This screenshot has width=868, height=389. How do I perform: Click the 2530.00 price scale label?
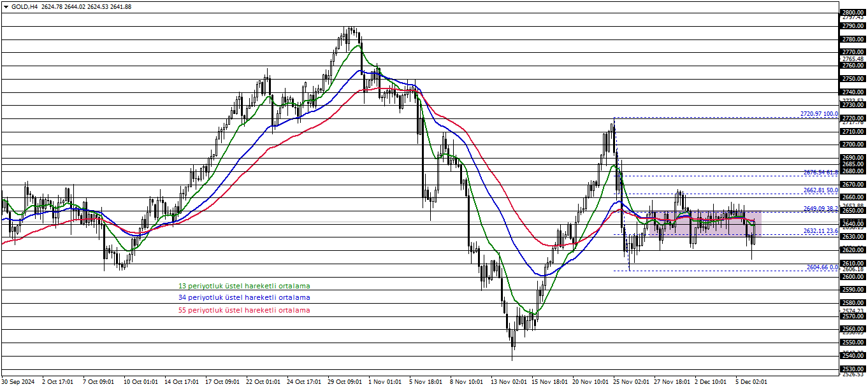[853, 369]
